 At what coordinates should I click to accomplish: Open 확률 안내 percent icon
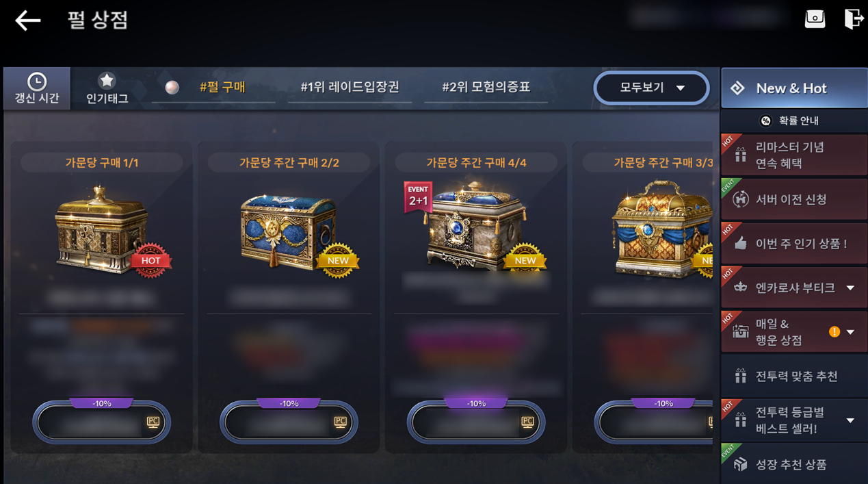tap(766, 120)
